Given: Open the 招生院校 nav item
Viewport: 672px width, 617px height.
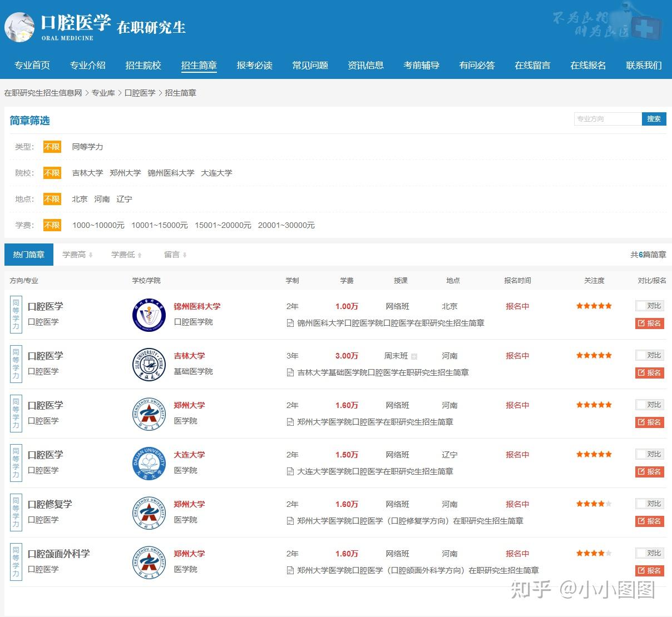Looking at the screenshot, I should (x=144, y=65).
